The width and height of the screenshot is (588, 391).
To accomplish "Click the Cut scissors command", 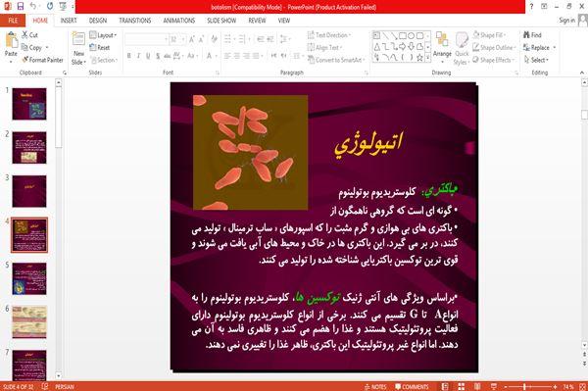I will [29, 35].
